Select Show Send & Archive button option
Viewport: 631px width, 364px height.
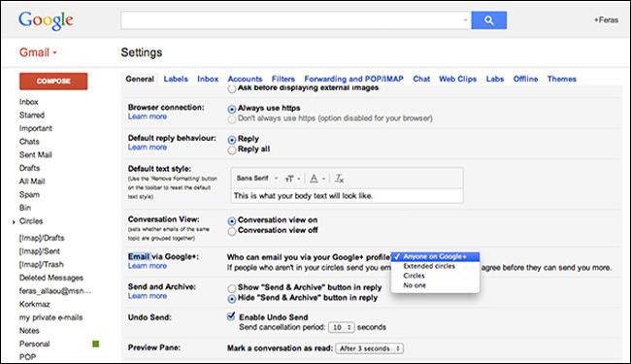click(232, 288)
